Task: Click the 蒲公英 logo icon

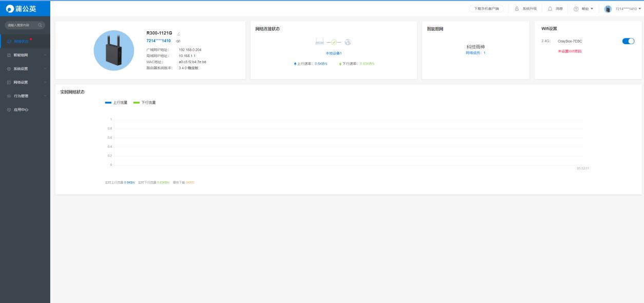Action: (10, 8)
